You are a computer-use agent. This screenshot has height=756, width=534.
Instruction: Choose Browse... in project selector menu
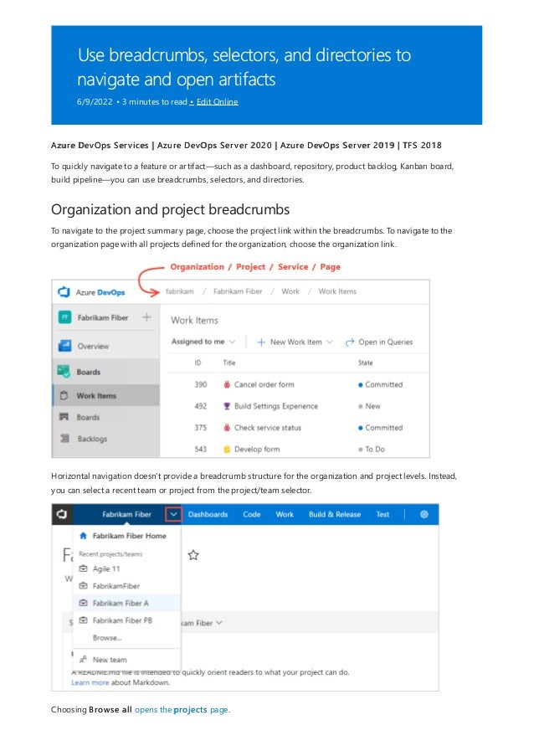[x=107, y=637]
